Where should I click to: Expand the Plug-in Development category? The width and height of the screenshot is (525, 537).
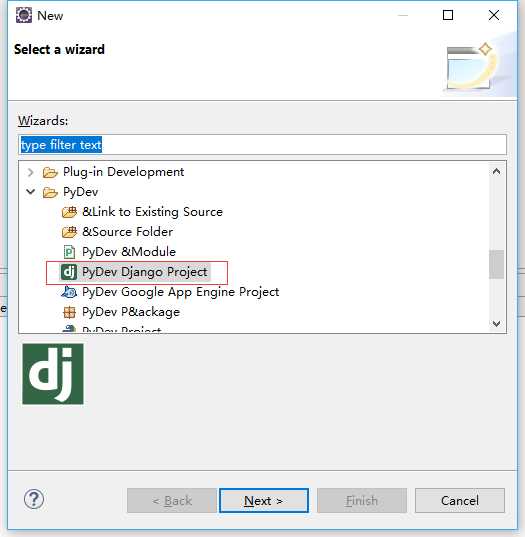tap(30, 172)
